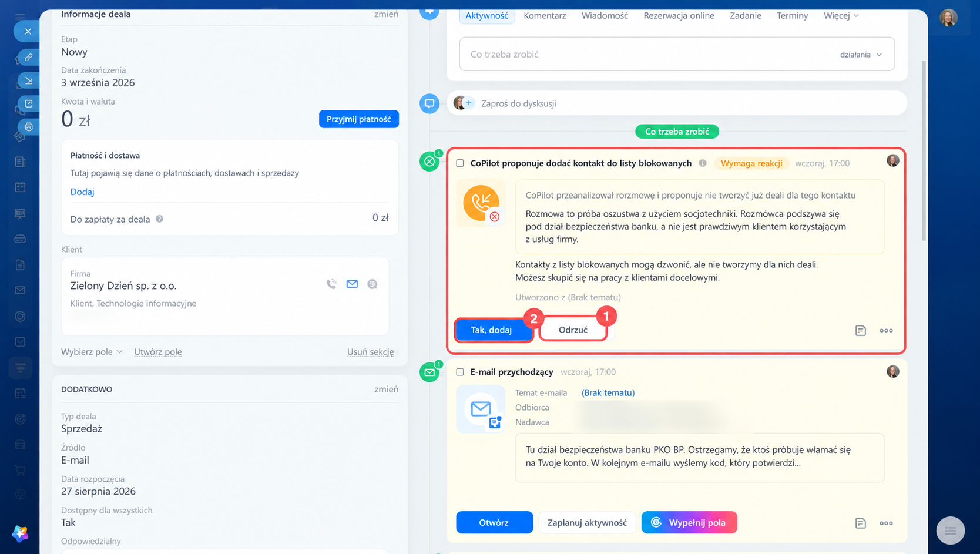Image resolution: width=980 pixels, height=554 pixels.
Task: Open chat icon beside company email icon
Action: [372, 284]
